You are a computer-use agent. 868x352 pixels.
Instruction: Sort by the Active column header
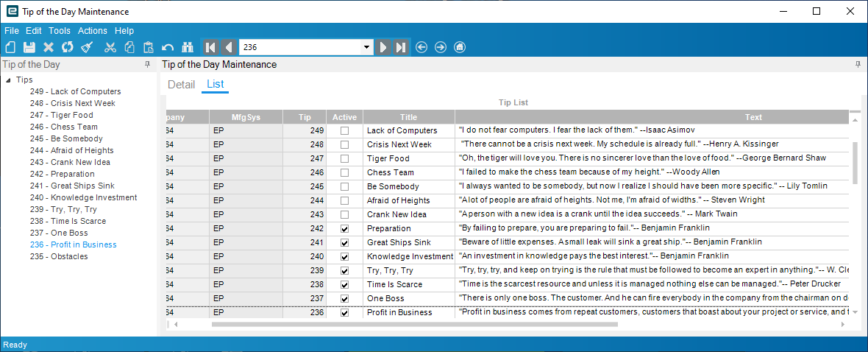pyautogui.click(x=344, y=117)
